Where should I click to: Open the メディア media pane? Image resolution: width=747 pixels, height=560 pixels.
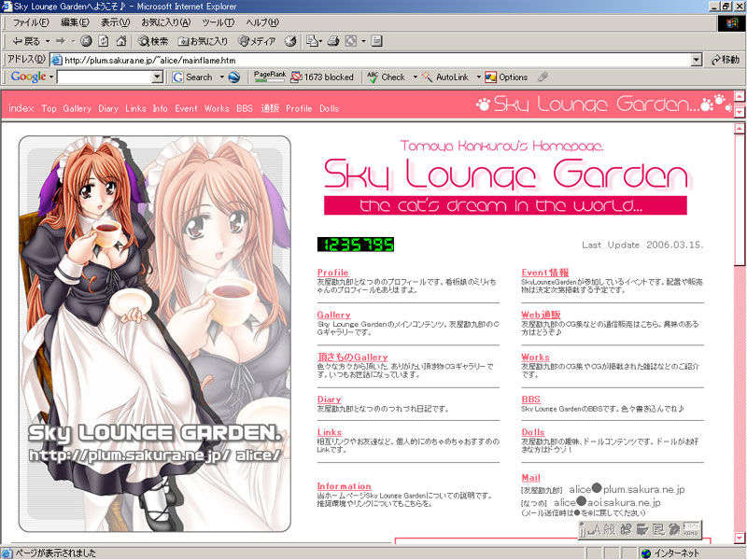click(258, 41)
